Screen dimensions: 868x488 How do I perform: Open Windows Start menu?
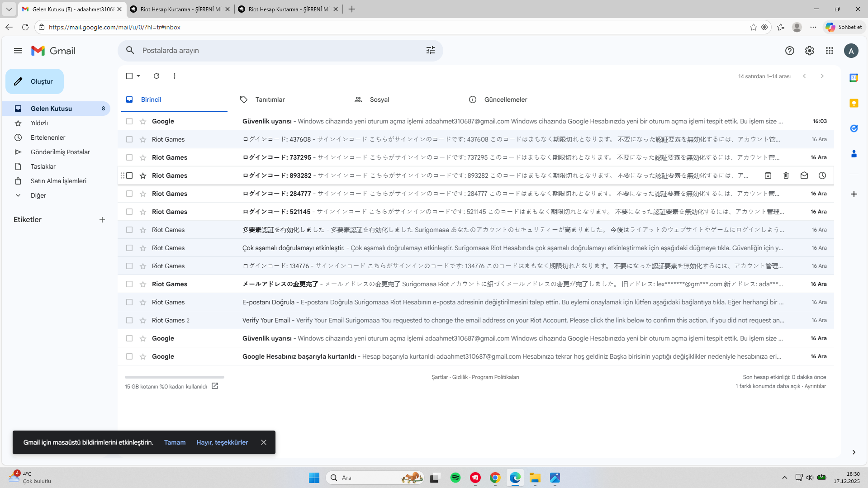[314, 478]
